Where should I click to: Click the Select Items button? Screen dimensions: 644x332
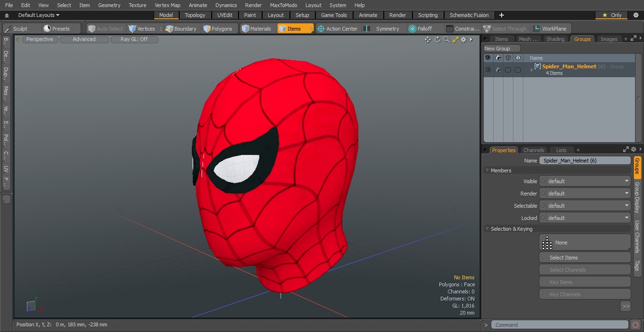[x=585, y=258]
